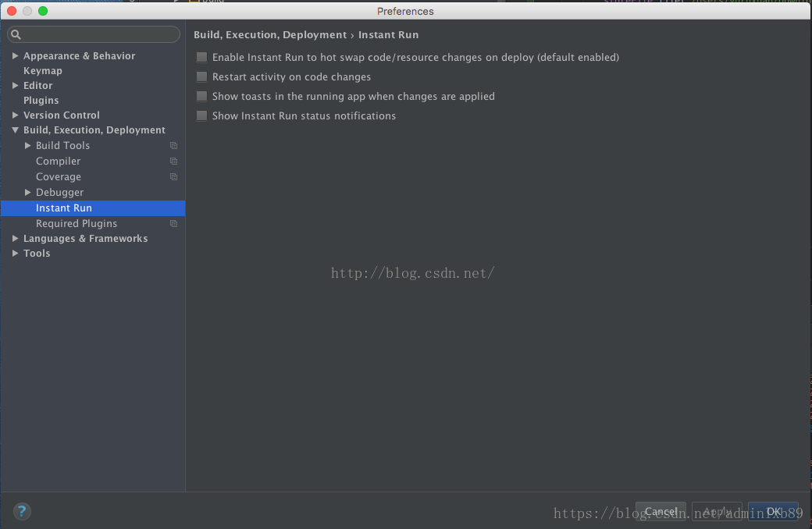
Task: Expand Build Tools subtree arrow
Action: coord(27,145)
